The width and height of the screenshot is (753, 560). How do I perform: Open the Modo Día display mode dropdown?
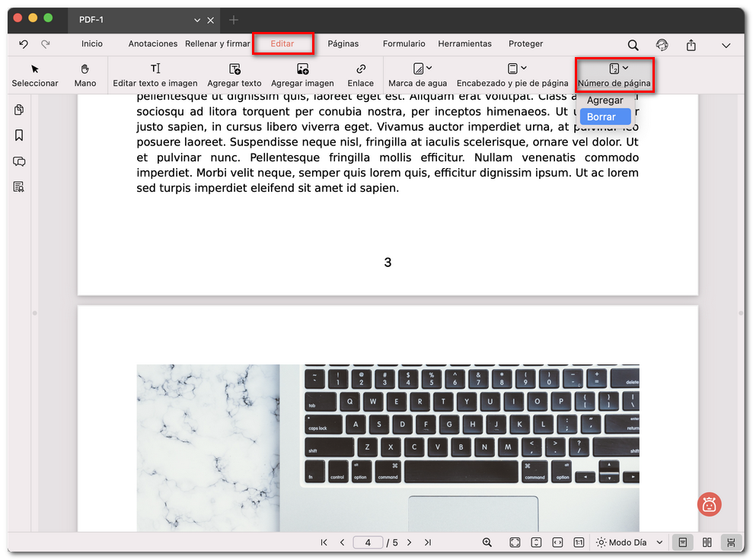[629, 542]
